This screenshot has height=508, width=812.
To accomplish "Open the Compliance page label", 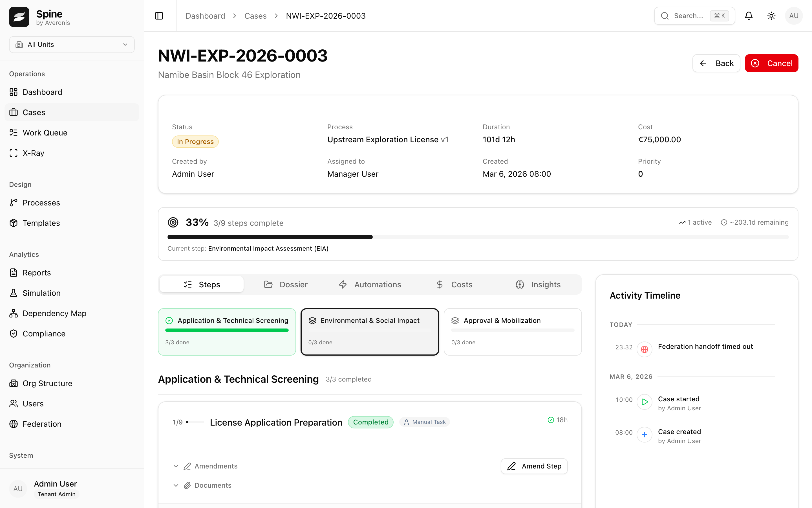I will click(x=44, y=334).
